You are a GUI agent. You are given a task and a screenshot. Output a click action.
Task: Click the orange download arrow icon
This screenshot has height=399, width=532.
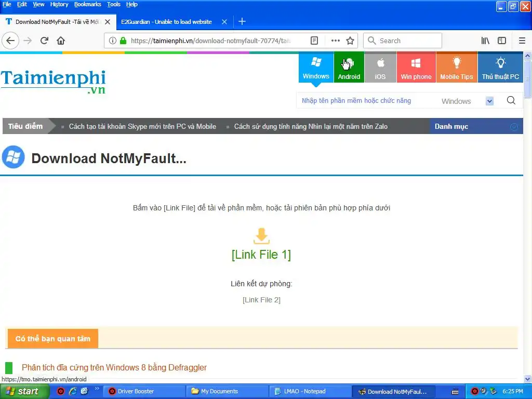pyautogui.click(x=261, y=236)
